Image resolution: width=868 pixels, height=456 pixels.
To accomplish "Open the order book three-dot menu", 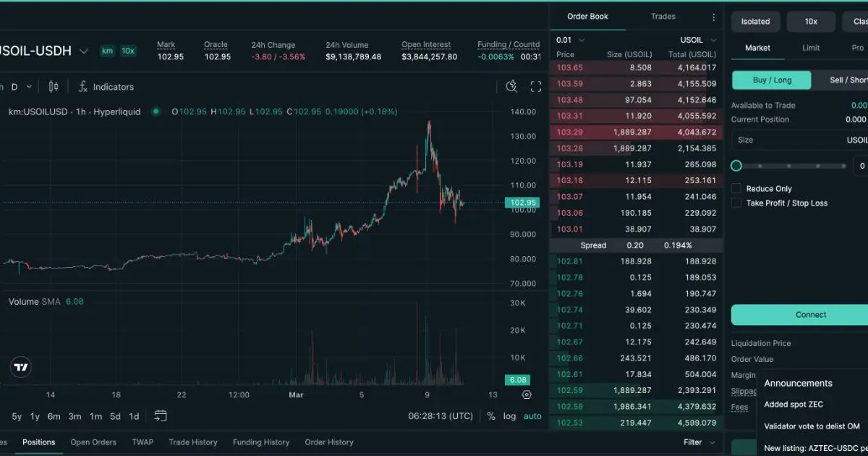I will tap(713, 17).
